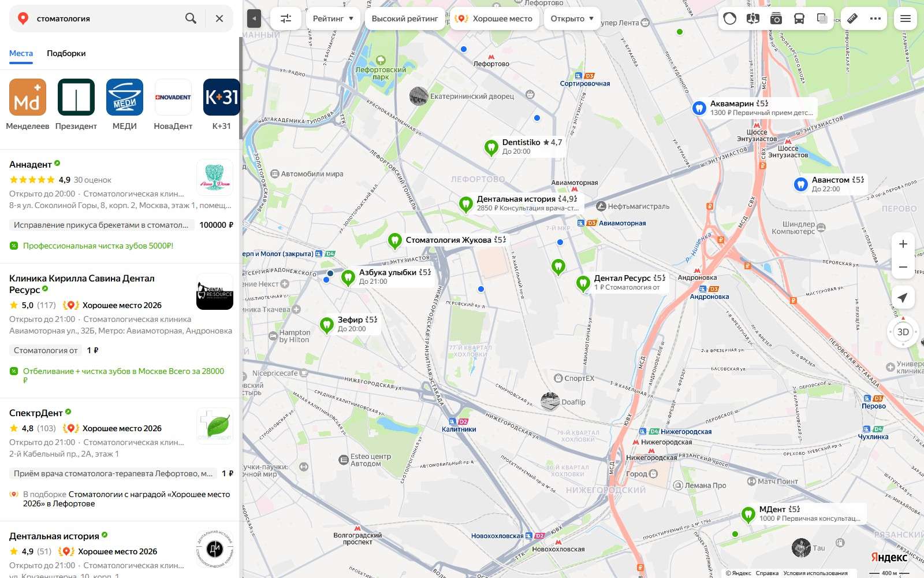Select Дентал Ресурс map pin
The image size is (924, 578).
pyautogui.click(x=583, y=283)
